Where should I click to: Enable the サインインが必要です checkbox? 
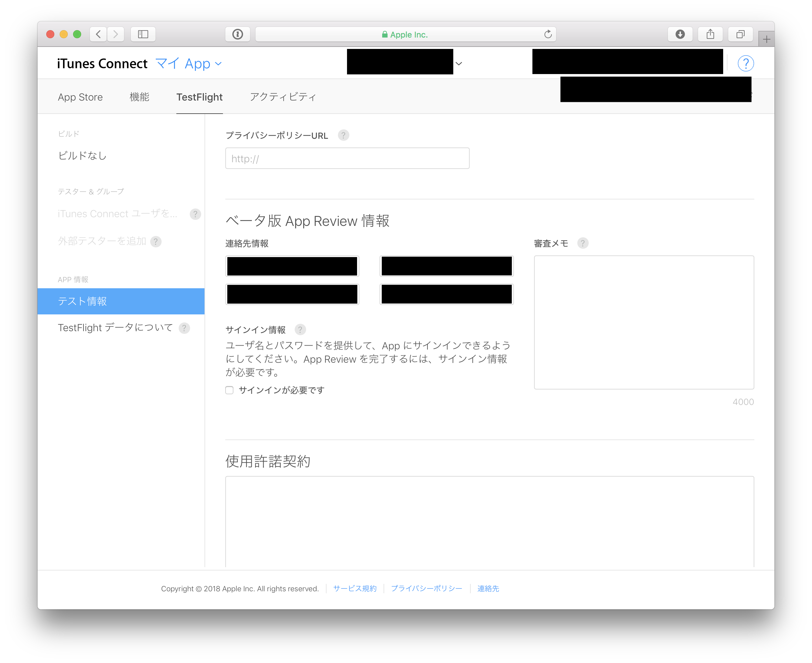229,390
